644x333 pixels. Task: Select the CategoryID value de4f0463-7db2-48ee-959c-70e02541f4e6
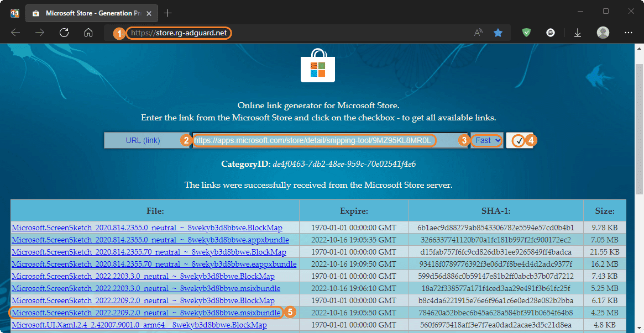tap(344, 165)
